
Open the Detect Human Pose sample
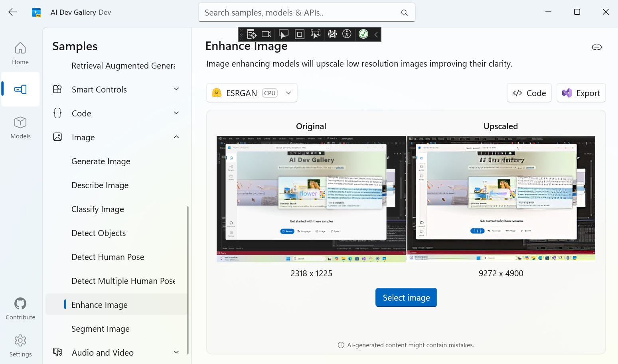click(108, 257)
